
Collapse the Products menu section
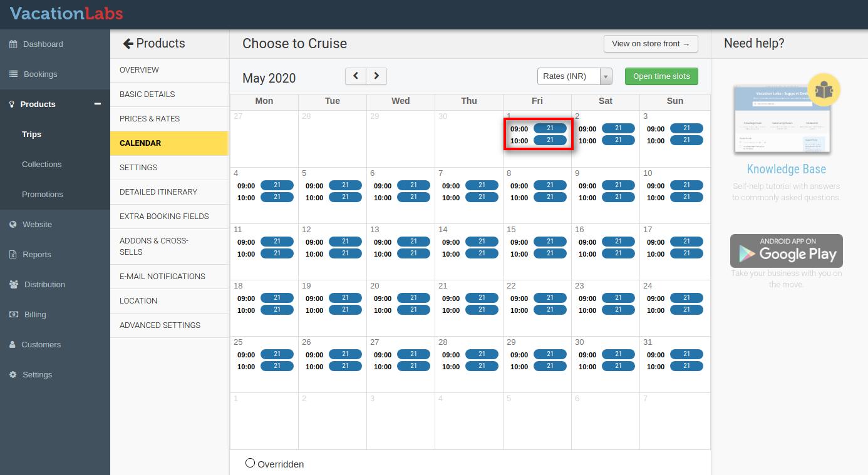[x=97, y=104]
